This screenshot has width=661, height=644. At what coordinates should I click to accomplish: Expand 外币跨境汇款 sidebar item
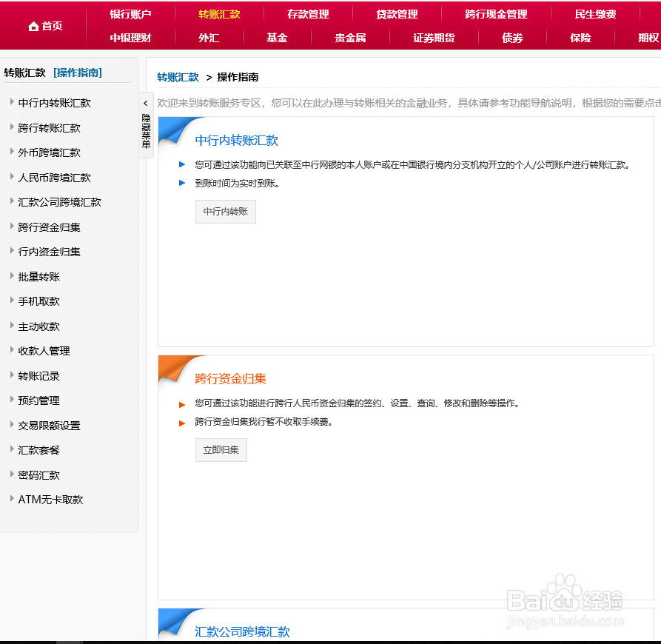pos(50,152)
